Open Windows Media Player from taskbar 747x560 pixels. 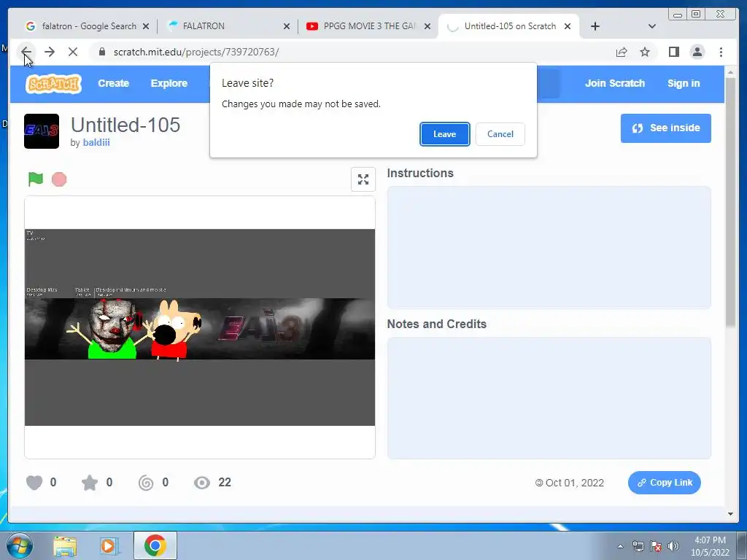(109, 545)
